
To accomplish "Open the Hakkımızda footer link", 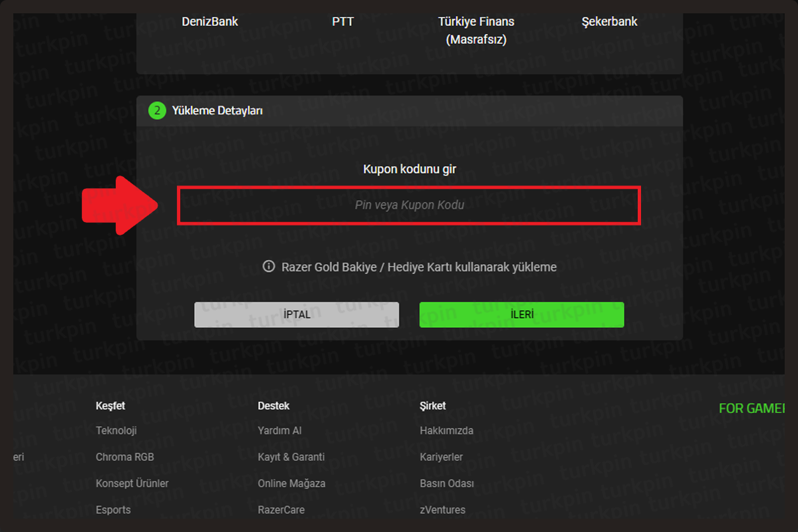I will tap(447, 430).
